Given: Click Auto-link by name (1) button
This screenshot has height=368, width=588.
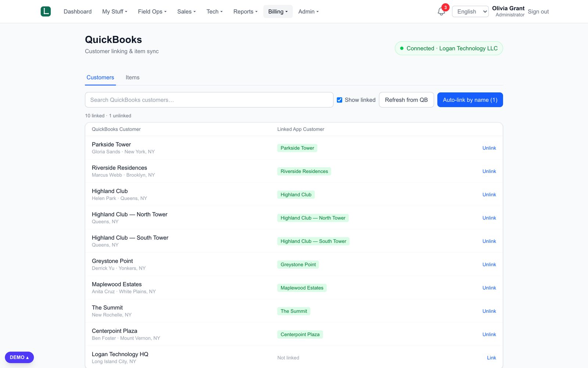Looking at the screenshot, I should coord(470,100).
